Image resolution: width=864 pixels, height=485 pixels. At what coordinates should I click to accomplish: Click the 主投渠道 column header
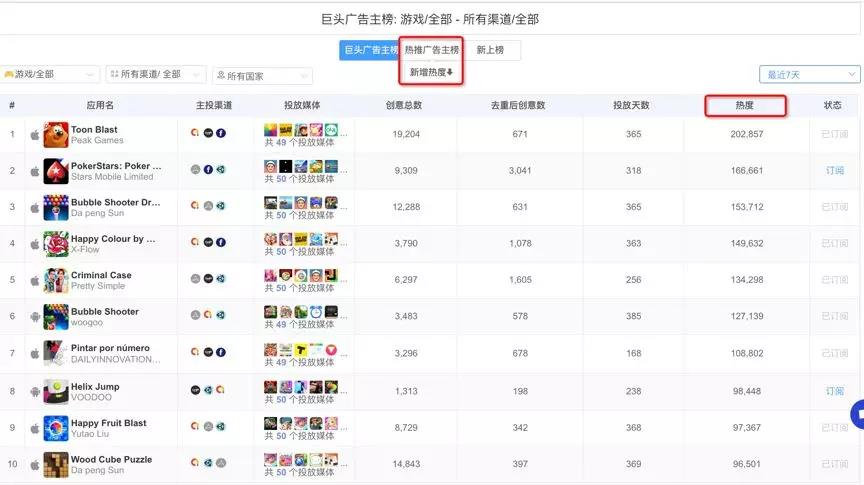coord(214,105)
